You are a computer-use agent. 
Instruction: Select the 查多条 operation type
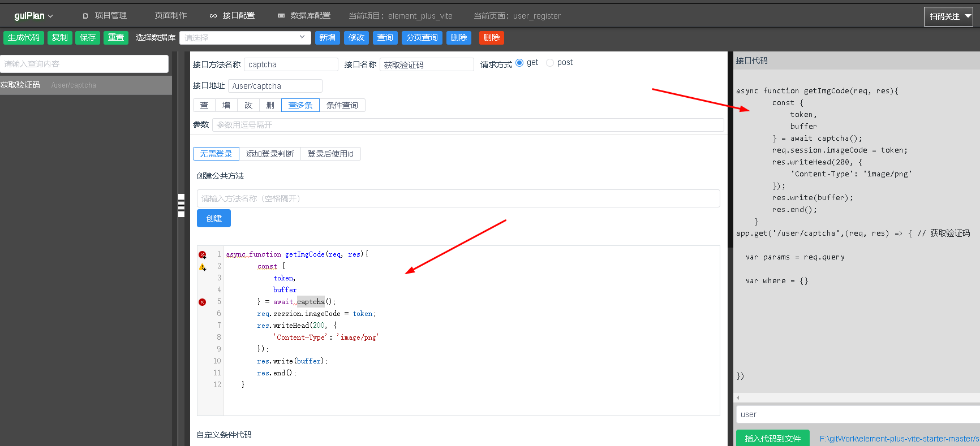300,105
